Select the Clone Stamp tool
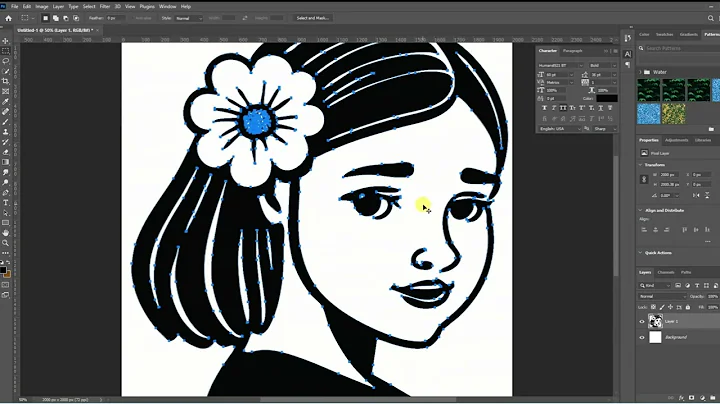The image size is (720, 404). point(6,132)
